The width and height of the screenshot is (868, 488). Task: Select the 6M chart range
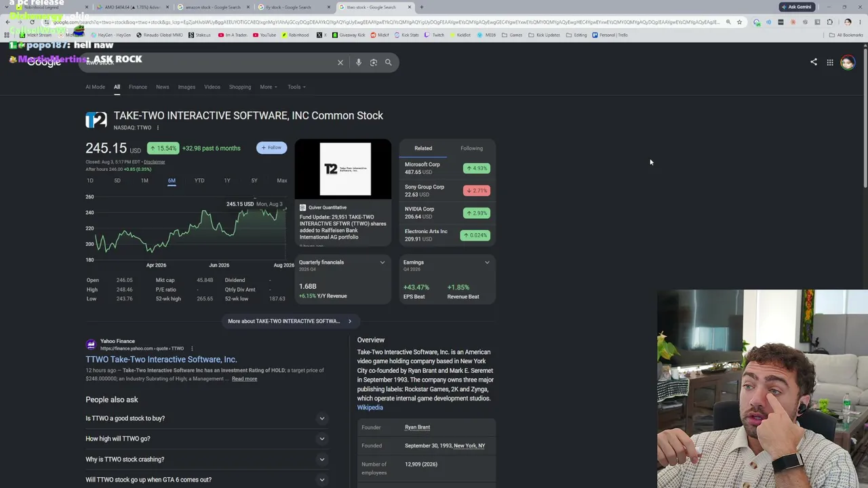[x=172, y=180]
